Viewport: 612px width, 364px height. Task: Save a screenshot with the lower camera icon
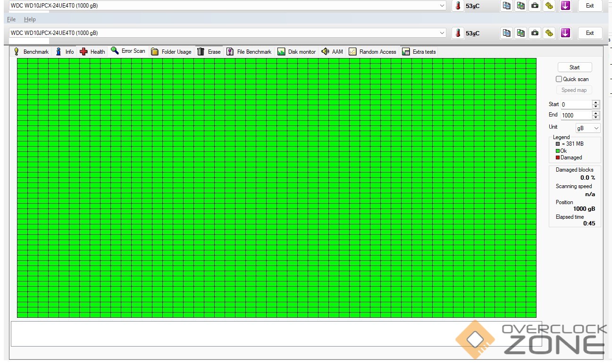(x=535, y=33)
